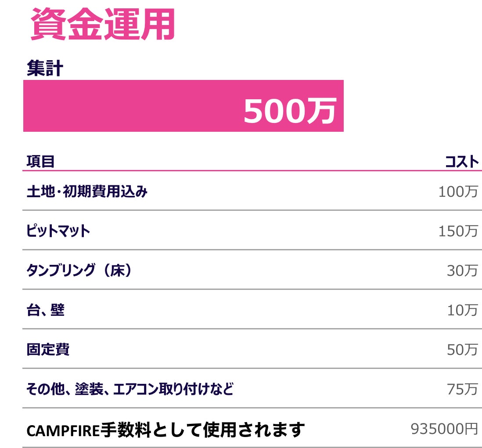
Task: Click the 50万 cost value
Action: click(x=462, y=350)
